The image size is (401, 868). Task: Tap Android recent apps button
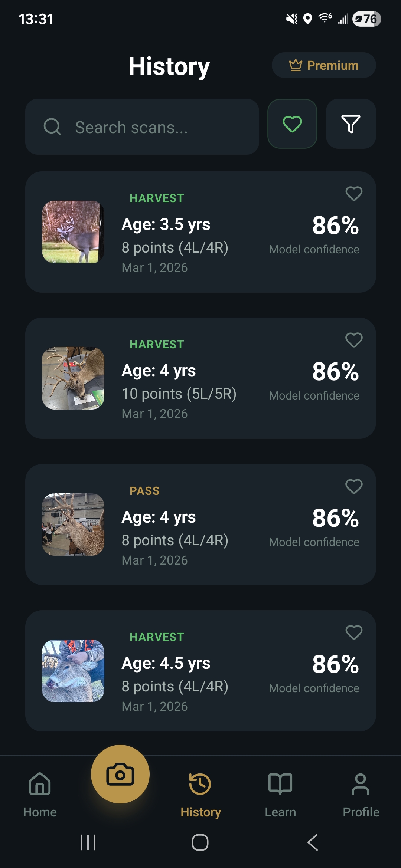(x=88, y=842)
